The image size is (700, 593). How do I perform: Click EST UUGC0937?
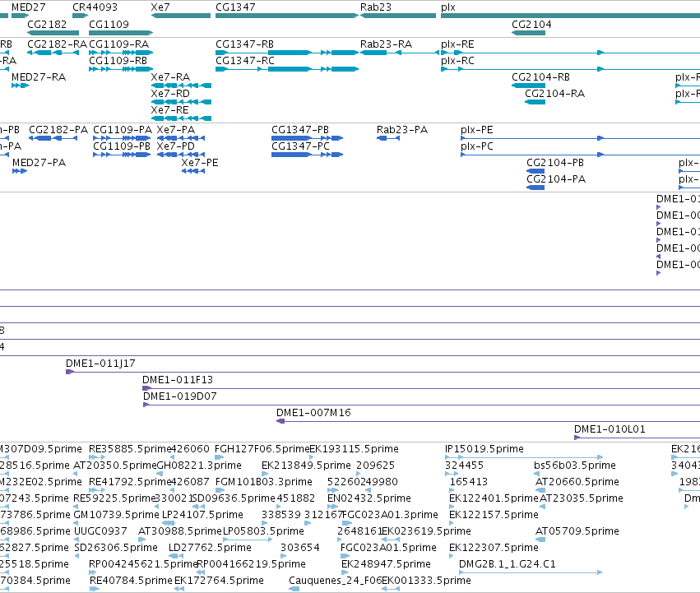pos(76,540)
